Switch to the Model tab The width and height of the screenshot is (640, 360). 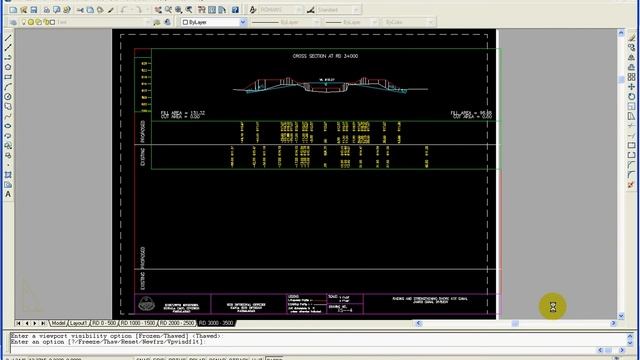(x=58, y=323)
